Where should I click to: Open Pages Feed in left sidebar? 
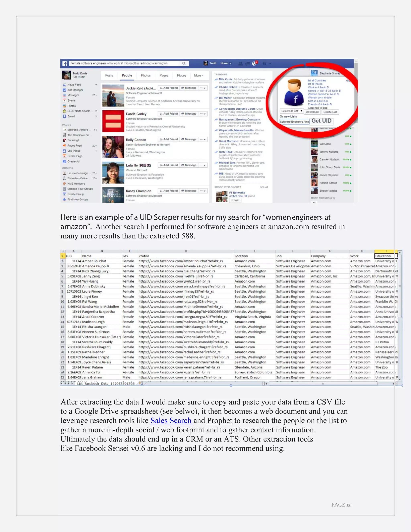[x=74, y=145]
